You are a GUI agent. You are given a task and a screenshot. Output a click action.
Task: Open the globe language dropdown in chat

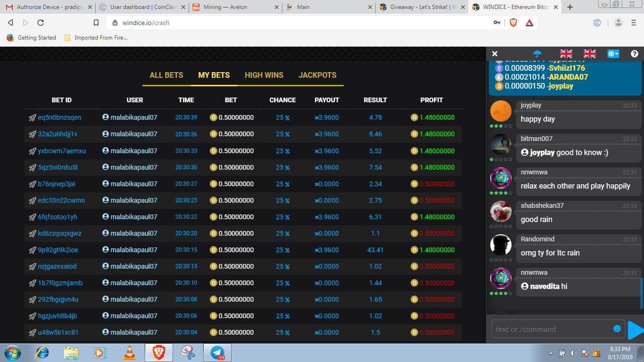613,54
